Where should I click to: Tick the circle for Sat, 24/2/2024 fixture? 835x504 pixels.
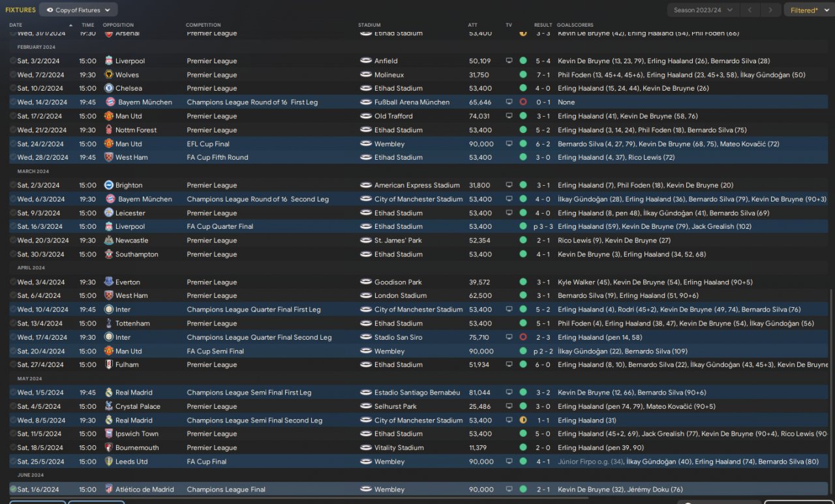click(x=13, y=144)
